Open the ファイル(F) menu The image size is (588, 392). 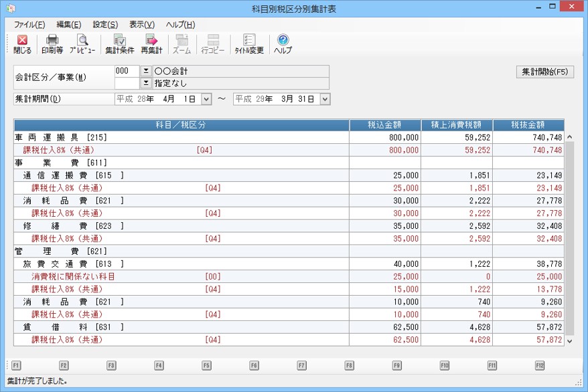pos(29,25)
